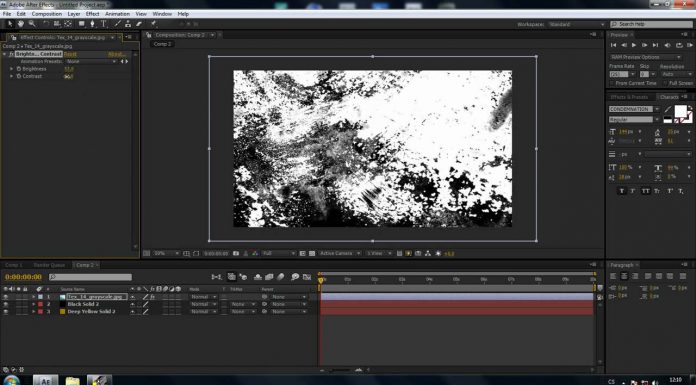Select the Pen tool
The height and width of the screenshot is (385, 696).
[92, 24]
